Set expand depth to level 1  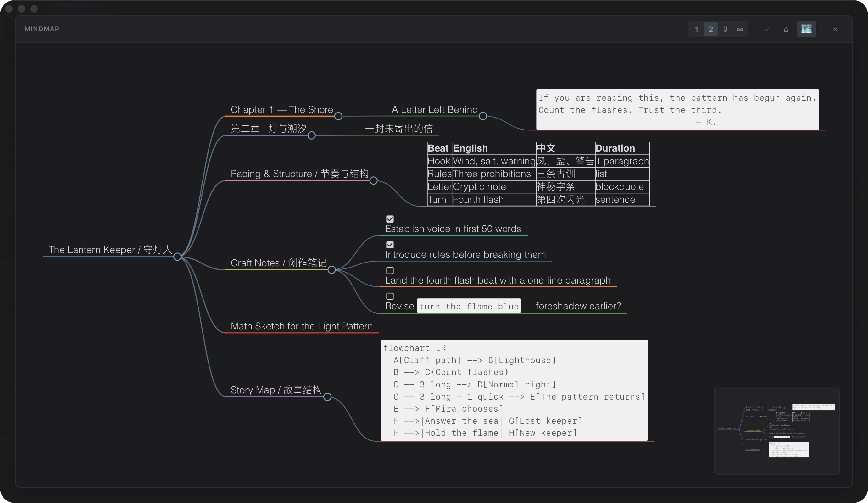[696, 29]
